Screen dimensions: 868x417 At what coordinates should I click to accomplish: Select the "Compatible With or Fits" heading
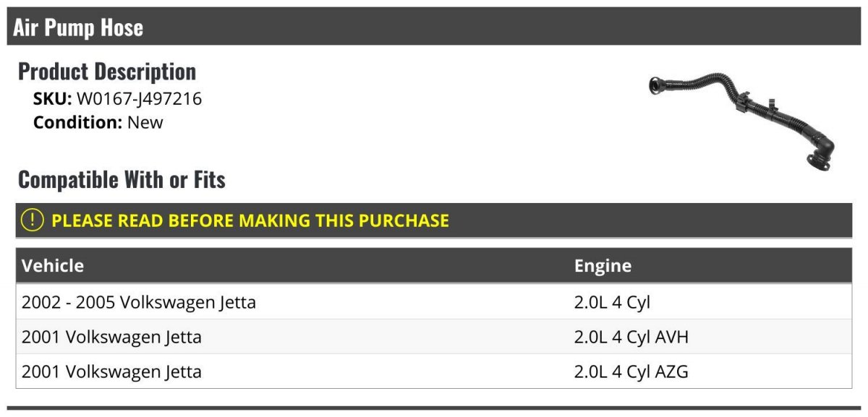[122, 179]
